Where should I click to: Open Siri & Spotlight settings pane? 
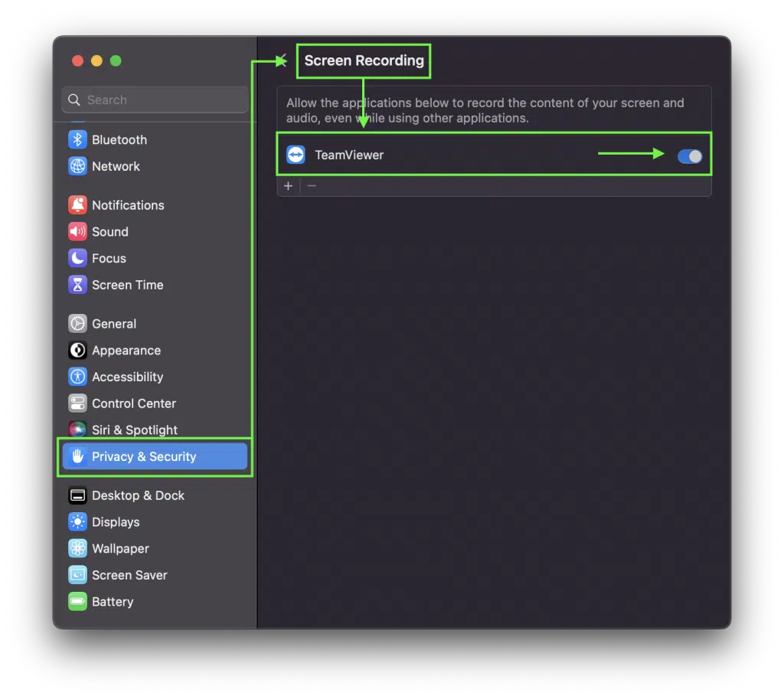[135, 430]
